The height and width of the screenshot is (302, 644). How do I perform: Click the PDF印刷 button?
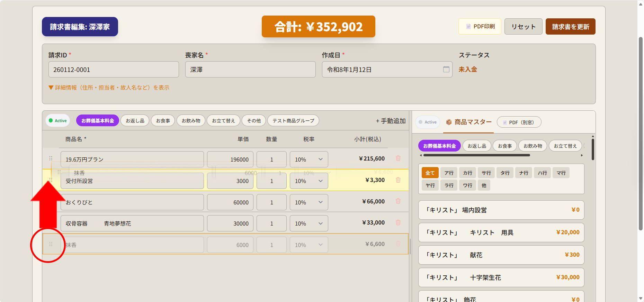[x=480, y=27]
